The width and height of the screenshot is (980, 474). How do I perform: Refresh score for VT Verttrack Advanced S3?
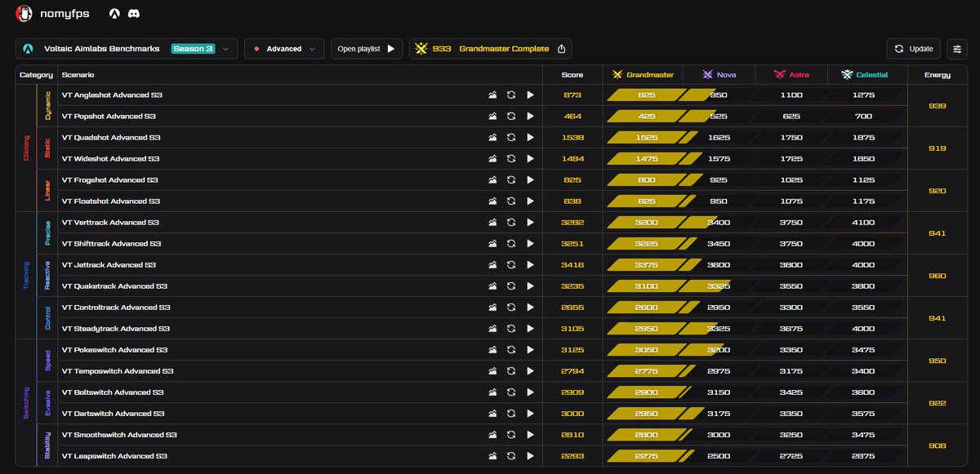511,222
